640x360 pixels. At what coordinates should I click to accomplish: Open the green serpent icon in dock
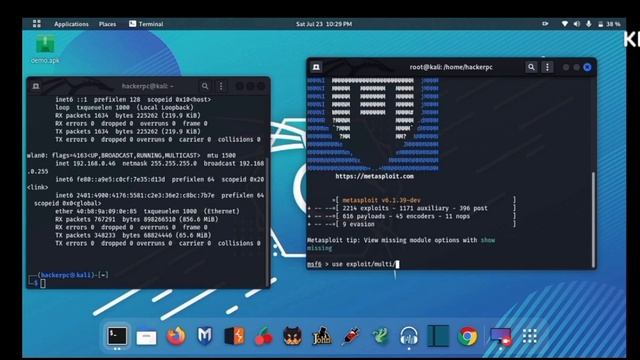[x=380, y=336]
